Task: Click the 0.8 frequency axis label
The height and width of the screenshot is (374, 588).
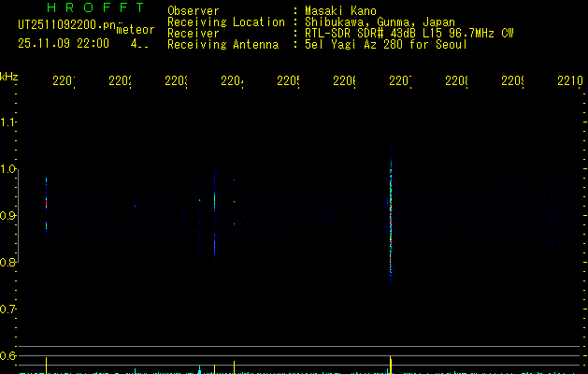Action: tap(7, 262)
